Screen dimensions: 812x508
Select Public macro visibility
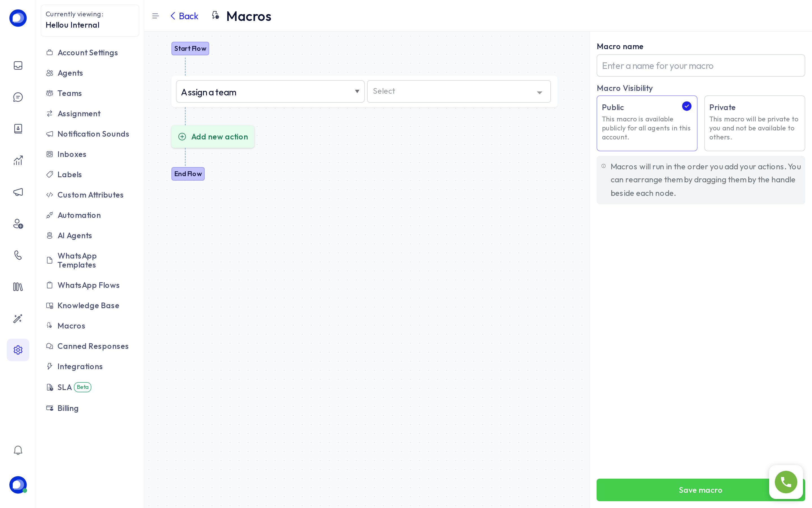(x=646, y=123)
